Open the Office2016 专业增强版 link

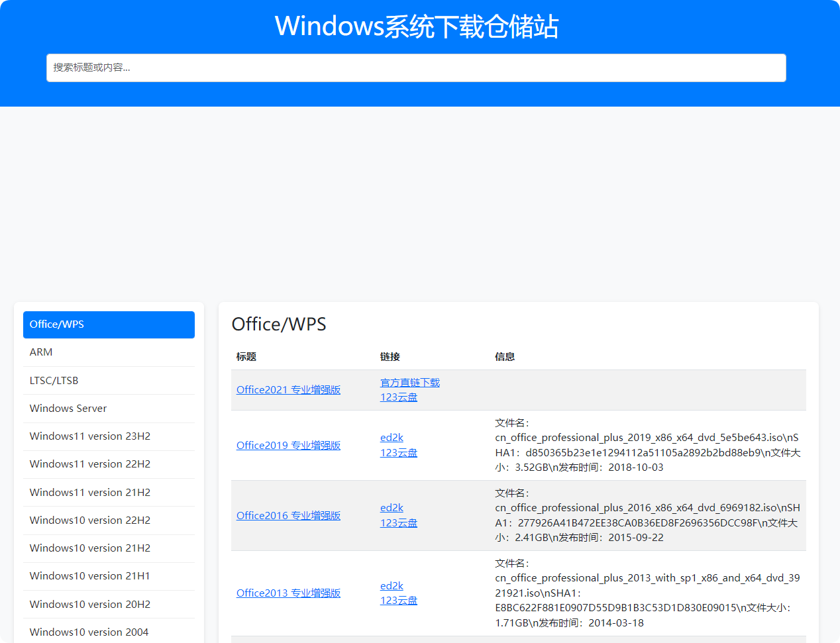[288, 516]
